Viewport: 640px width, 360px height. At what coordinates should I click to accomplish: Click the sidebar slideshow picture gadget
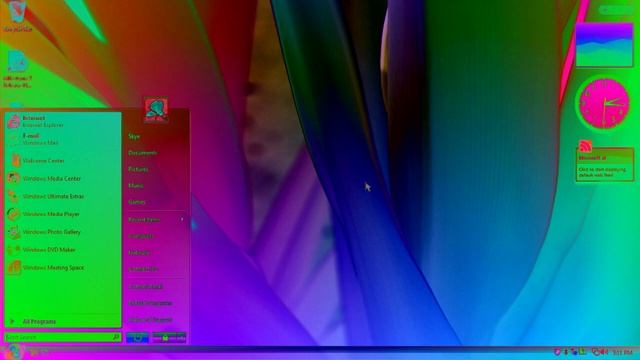[604, 45]
